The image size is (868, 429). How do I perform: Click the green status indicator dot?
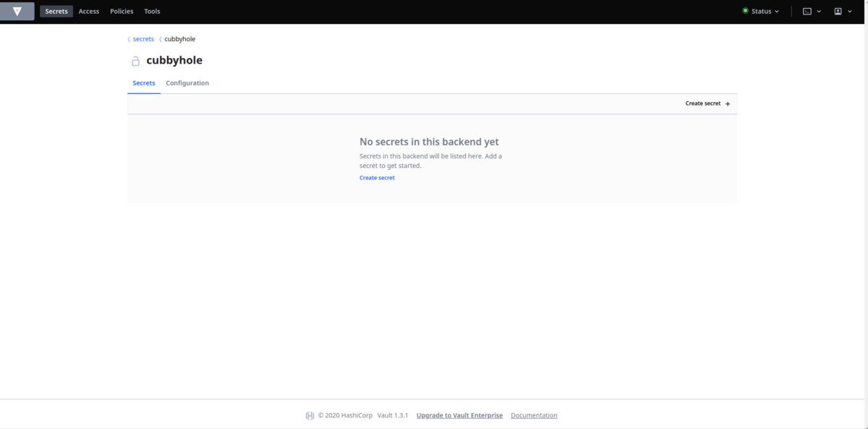point(746,11)
